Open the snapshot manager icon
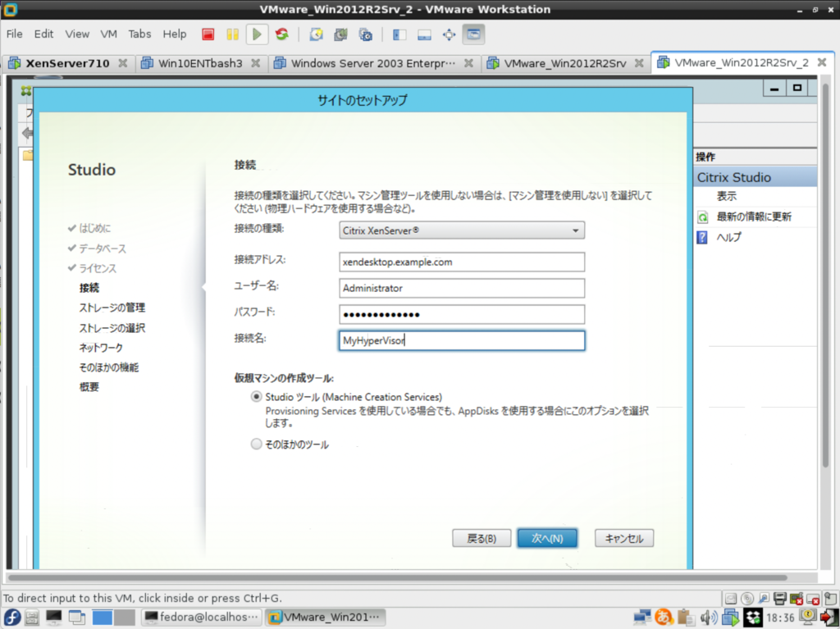This screenshot has width=840, height=629. tap(365, 34)
